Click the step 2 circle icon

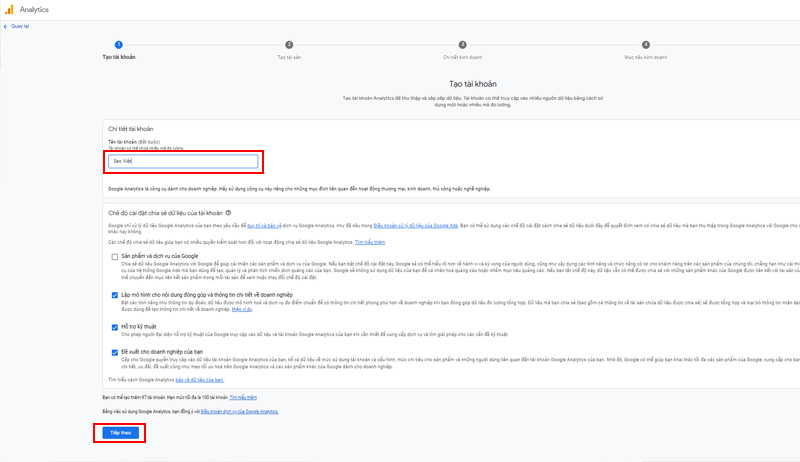(x=289, y=44)
